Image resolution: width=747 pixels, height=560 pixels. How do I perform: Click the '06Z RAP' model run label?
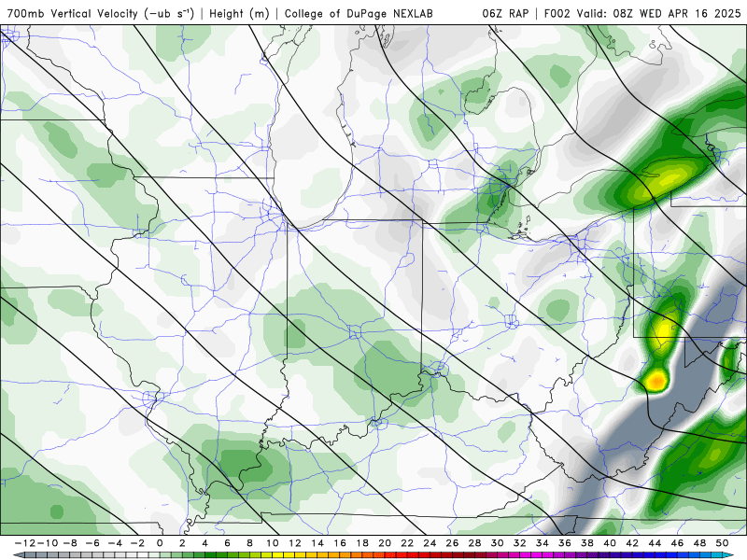point(505,13)
